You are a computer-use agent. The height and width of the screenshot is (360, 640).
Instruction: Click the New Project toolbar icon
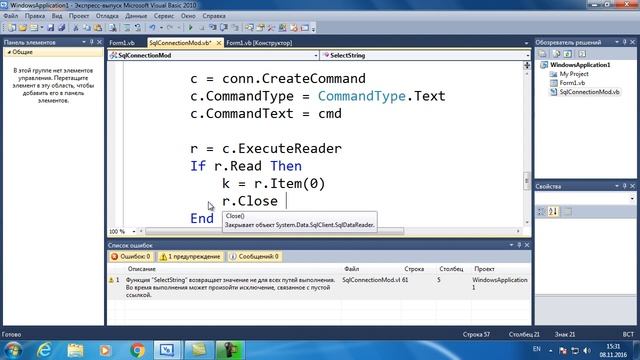[11, 28]
